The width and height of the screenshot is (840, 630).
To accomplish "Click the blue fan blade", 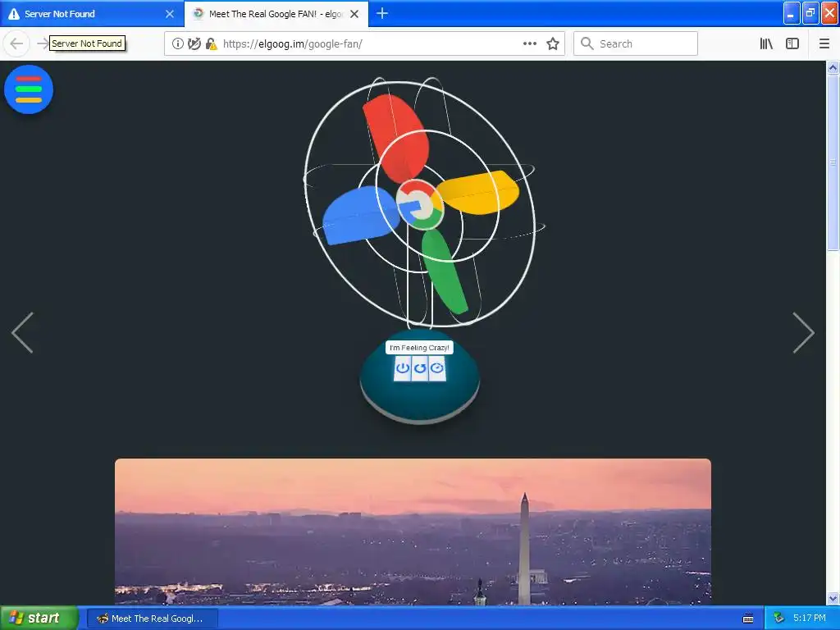I will coord(361,216).
